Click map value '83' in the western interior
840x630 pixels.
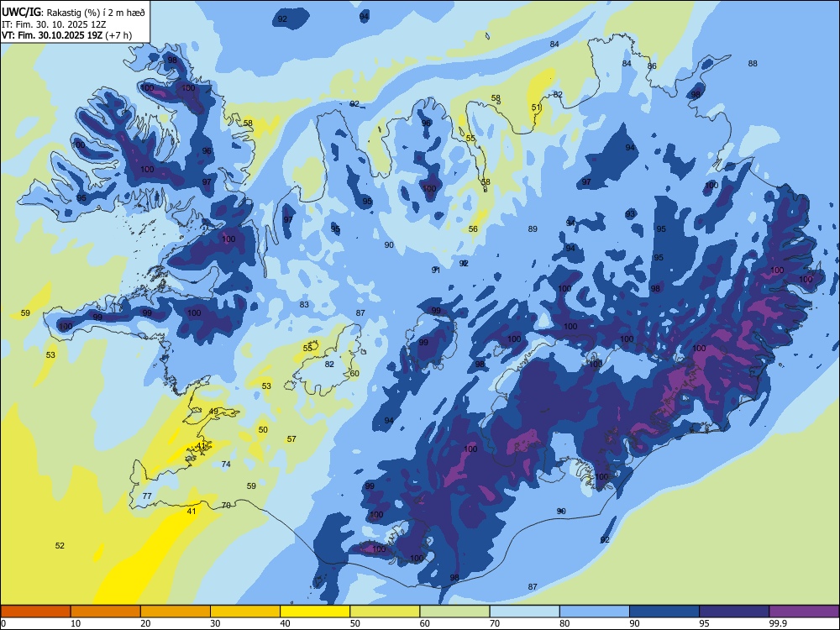click(x=304, y=304)
